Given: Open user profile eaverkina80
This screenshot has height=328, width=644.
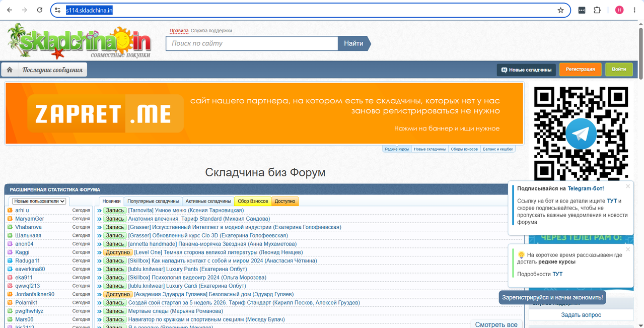Looking at the screenshot, I should (x=30, y=269).
